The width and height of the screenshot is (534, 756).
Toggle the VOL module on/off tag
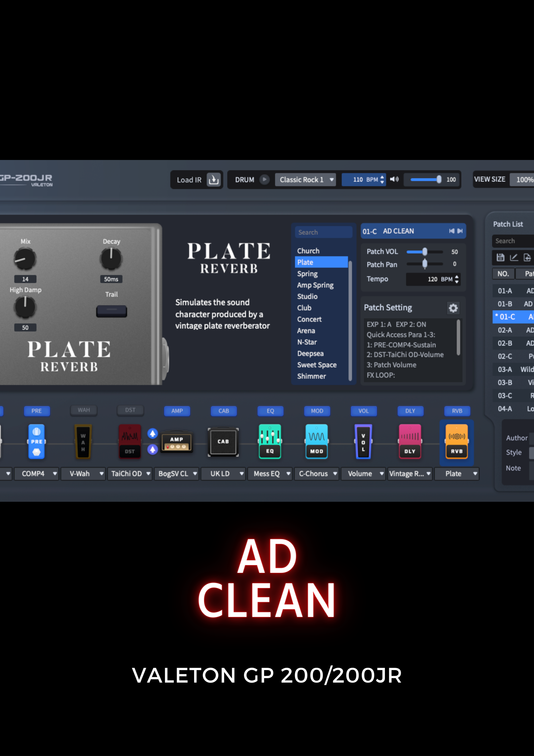click(x=364, y=411)
